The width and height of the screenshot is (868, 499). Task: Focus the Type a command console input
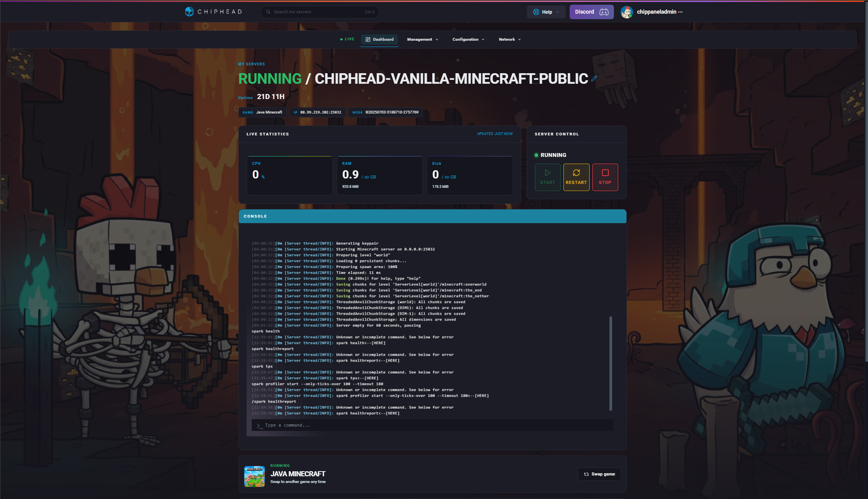[432, 425]
